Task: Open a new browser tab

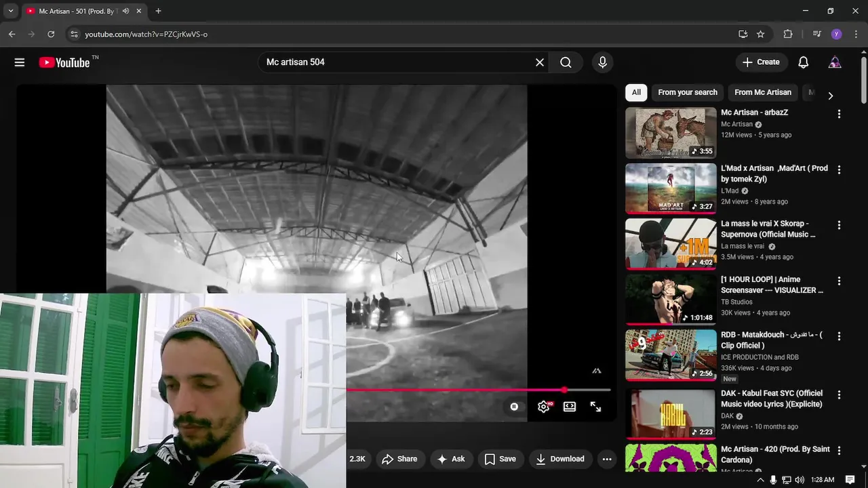Action: click(158, 11)
